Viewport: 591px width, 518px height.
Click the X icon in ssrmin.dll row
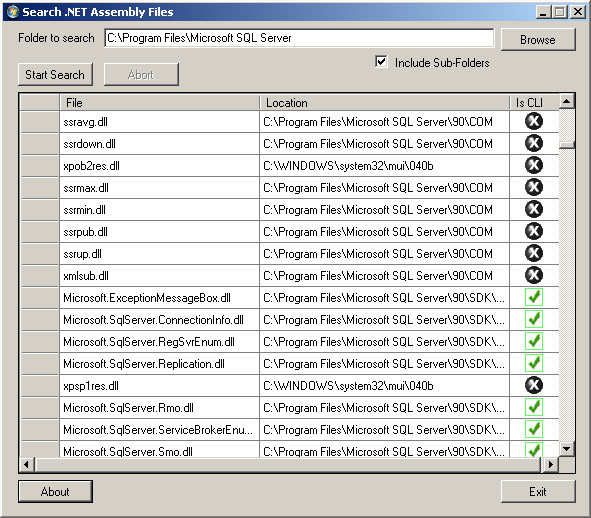[x=534, y=209]
